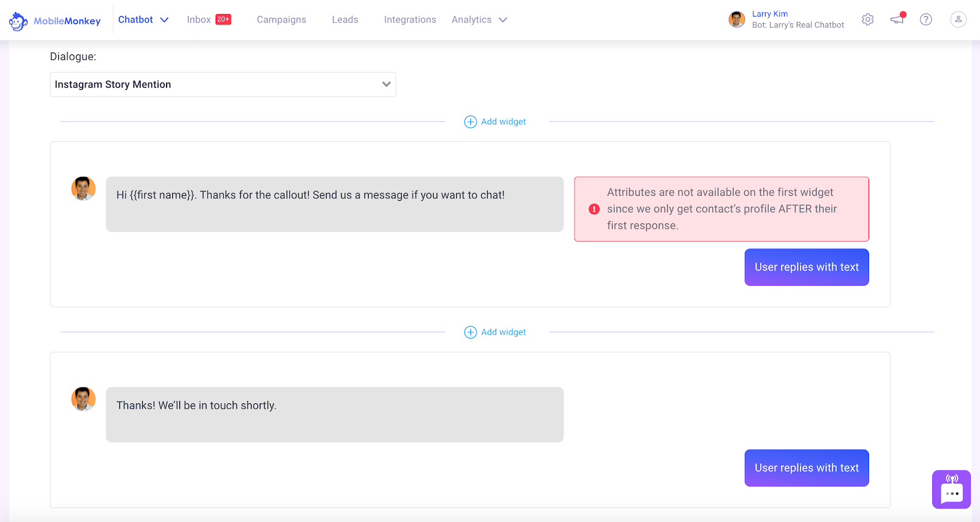
Task: Open the announcements megaphone icon
Action: coord(898,19)
